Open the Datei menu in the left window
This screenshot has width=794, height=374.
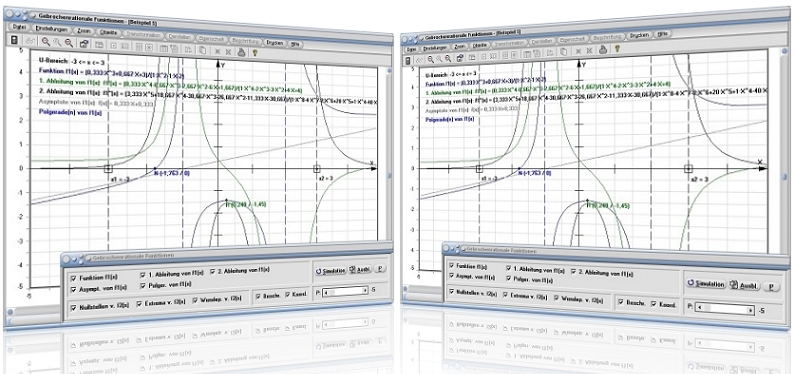pyautogui.click(x=18, y=28)
